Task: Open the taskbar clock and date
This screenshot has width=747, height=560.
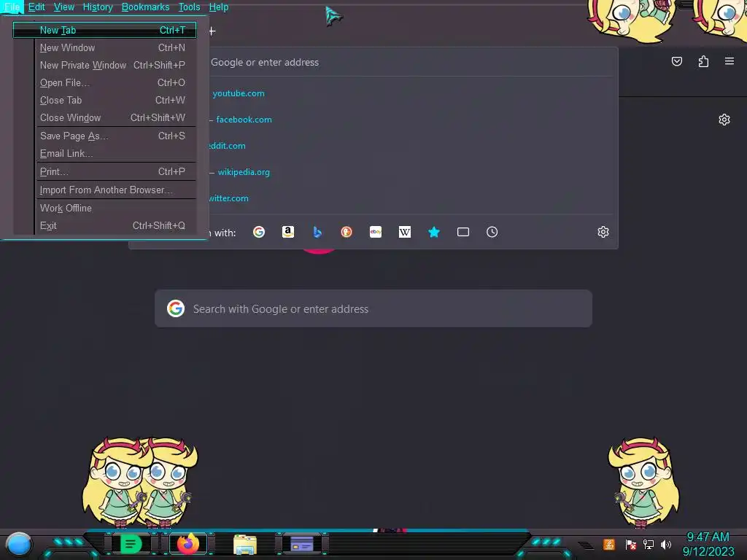Action: pos(708,544)
